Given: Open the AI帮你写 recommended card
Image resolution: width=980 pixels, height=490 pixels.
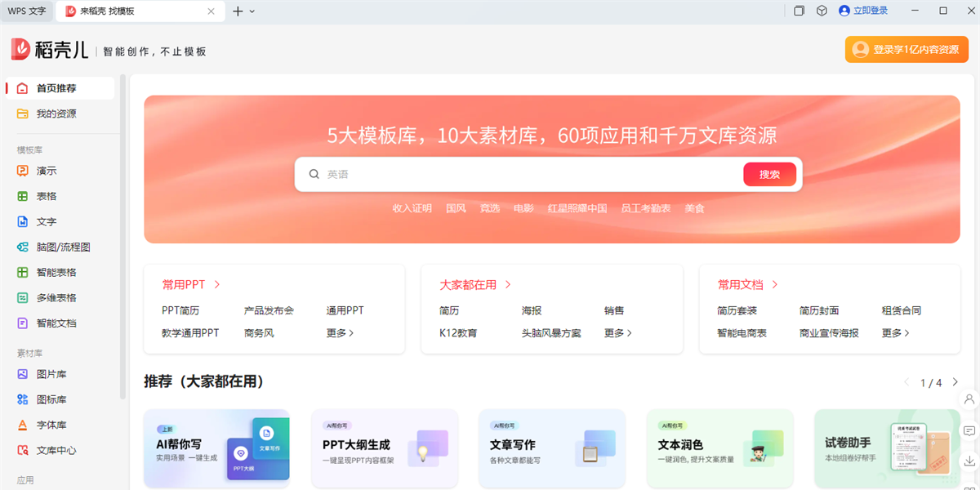Looking at the screenshot, I should pyautogui.click(x=216, y=448).
